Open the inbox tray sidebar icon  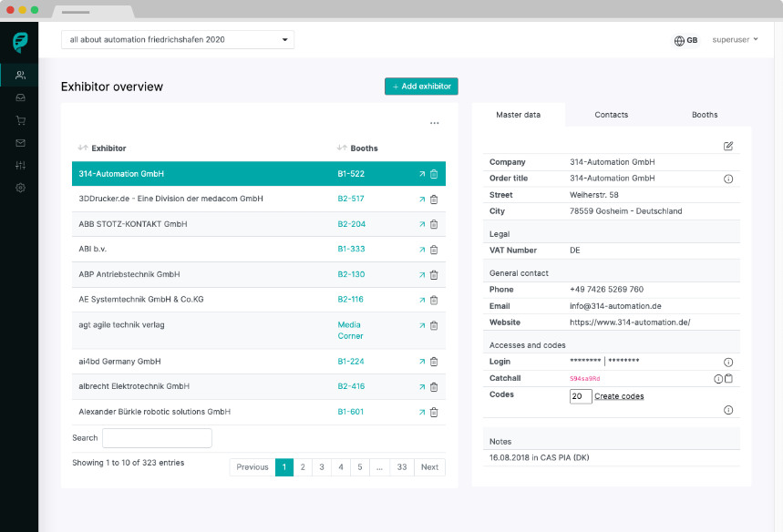tap(20, 97)
